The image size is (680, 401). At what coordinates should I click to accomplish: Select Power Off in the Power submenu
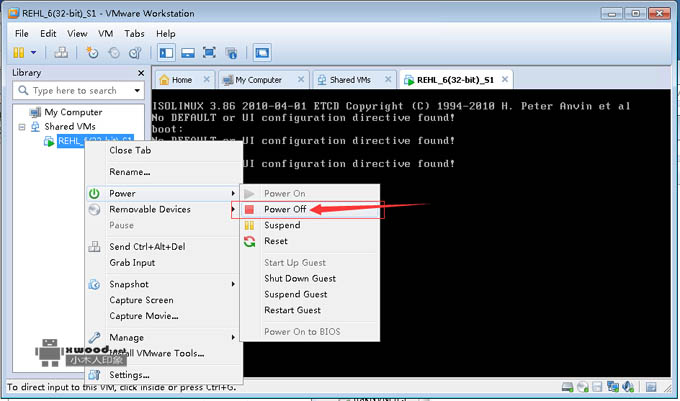pyautogui.click(x=310, y=209)
